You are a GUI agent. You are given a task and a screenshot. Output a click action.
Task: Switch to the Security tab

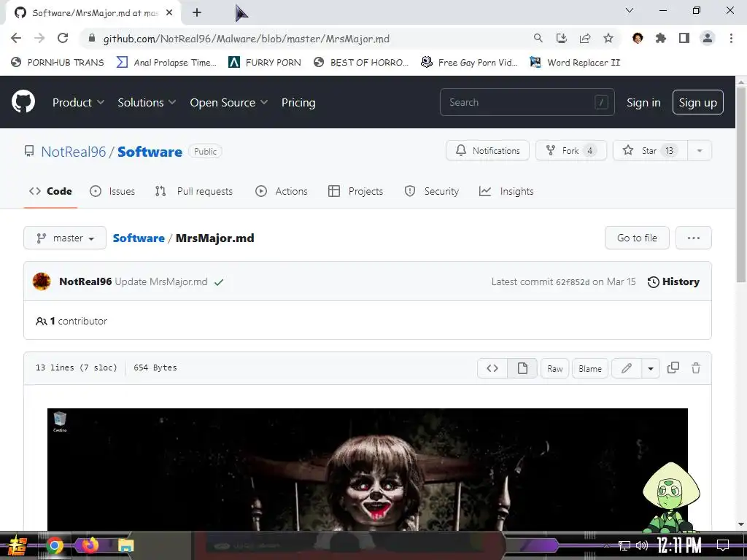coord(432,191)
